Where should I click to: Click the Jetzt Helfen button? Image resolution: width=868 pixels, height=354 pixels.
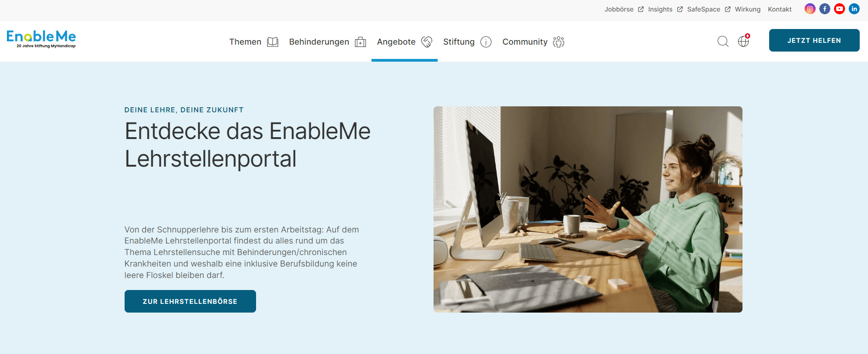click(x=814, y=41)
